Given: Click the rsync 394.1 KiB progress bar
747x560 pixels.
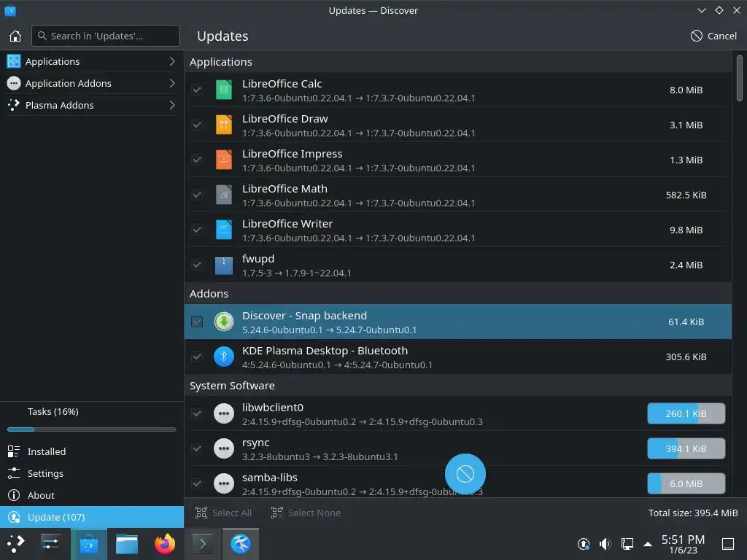Looking at the screenshot, I should point(686,448).
